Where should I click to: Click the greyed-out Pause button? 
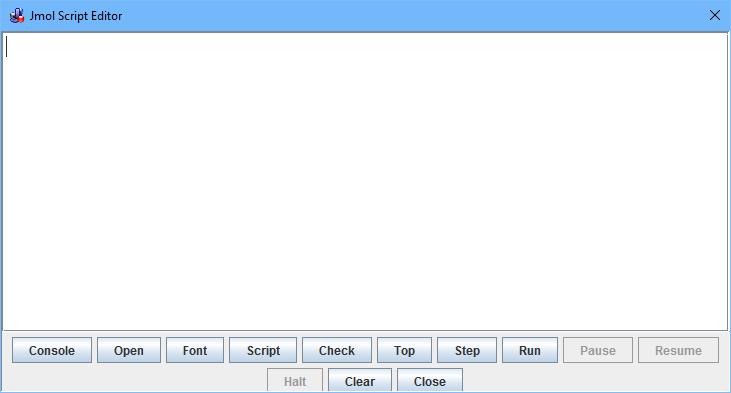coord(598,350)
